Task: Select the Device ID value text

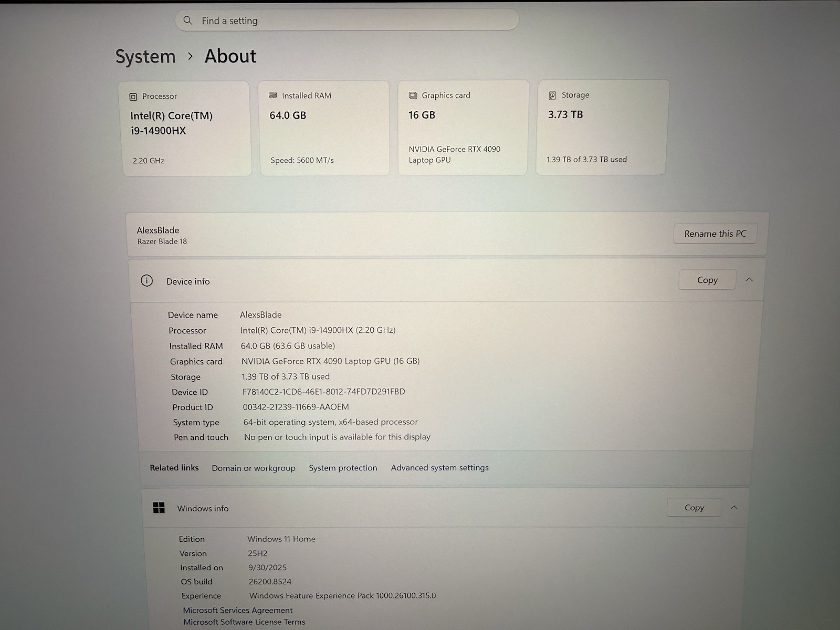Action: click(323, 392)
